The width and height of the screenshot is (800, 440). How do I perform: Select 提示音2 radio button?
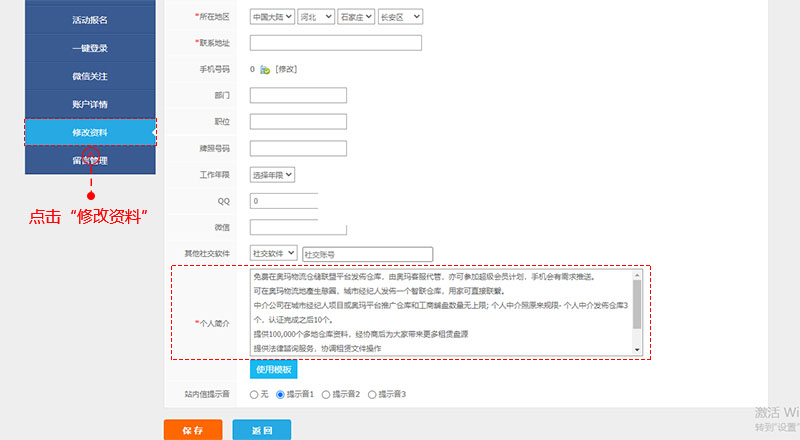tap(326, 395)
